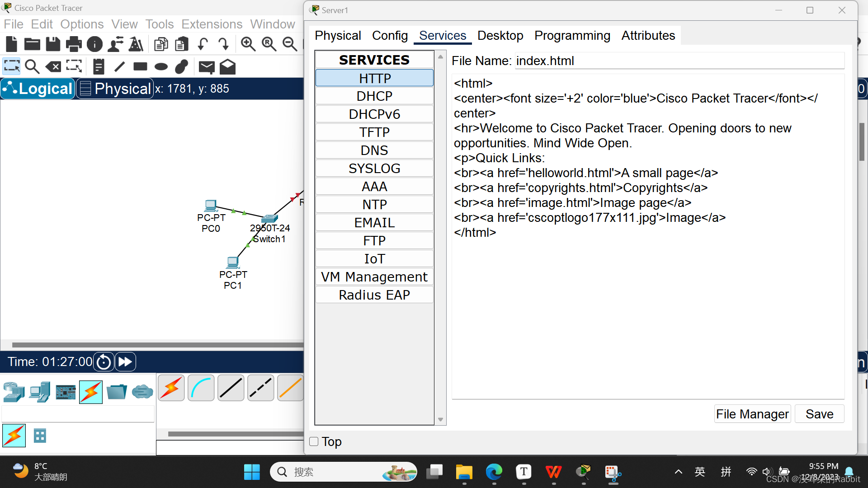Screen dimensions: 868x488
Task: Open the FTP service panel
Action: pos(374,240)
